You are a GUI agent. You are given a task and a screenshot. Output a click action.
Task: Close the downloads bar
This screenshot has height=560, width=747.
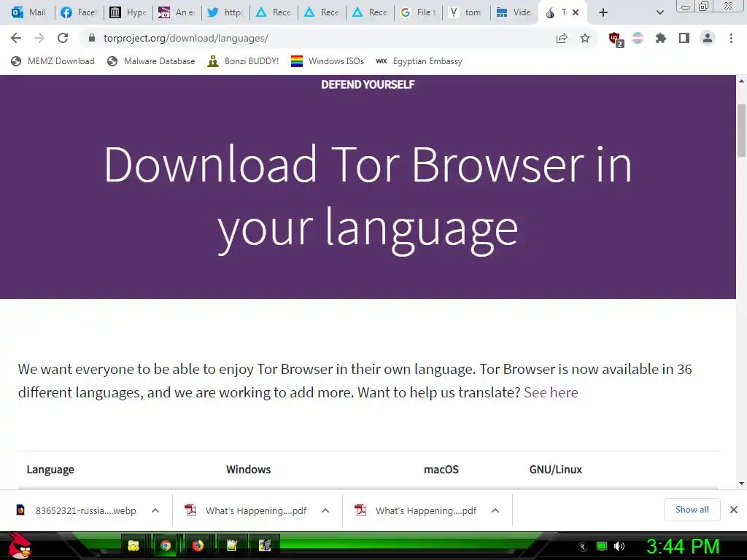(734, 510)
